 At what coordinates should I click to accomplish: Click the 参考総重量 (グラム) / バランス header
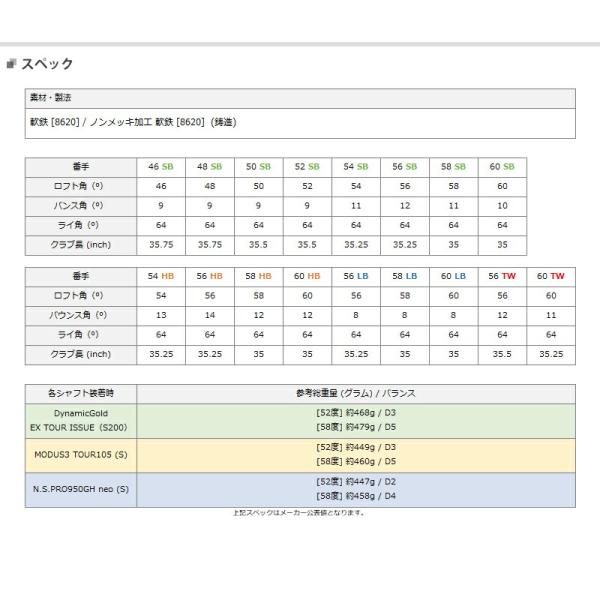[x=356, y=391]
